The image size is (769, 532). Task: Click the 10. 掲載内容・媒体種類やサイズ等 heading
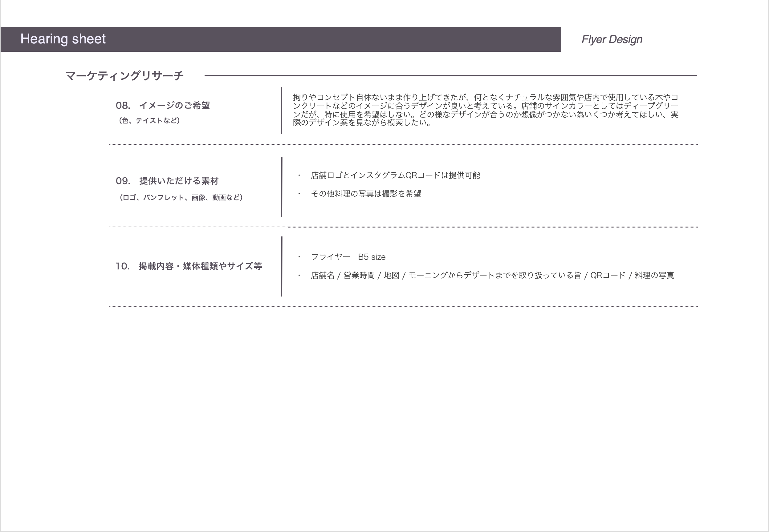point(189,266)
